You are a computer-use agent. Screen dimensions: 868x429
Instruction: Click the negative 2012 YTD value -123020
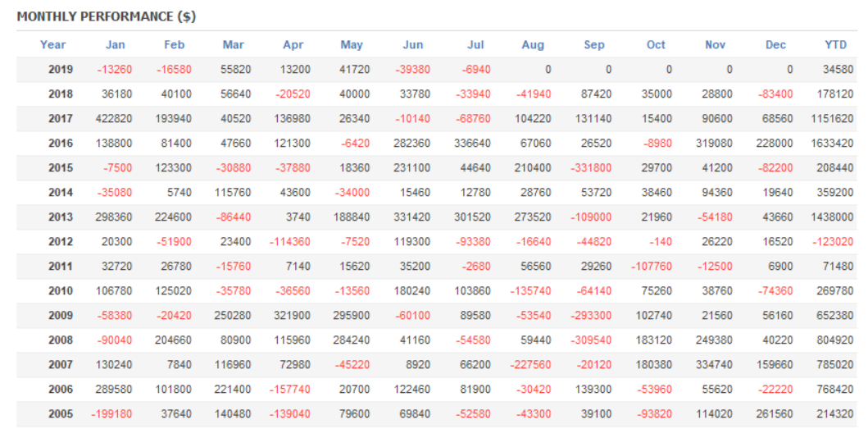pyautogui.click(x=832, y=242)
